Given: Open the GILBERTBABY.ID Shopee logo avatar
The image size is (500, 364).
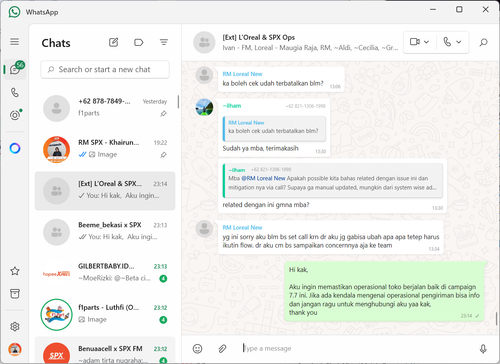Looking at the screenshot, I should [x=56, y=274].
